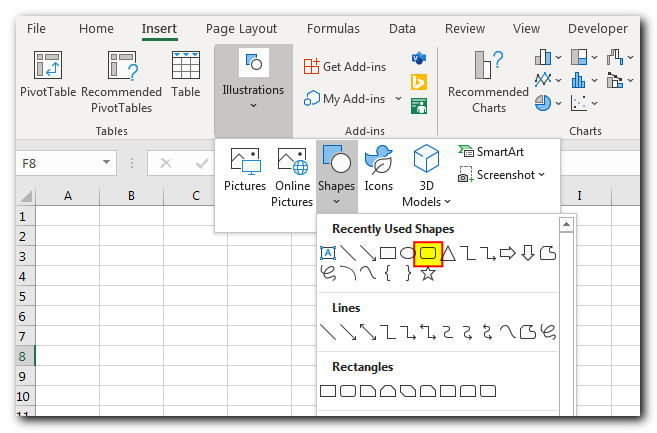657x433 pixels.
Task: Open Insert Waterfall or Stock Chart dropdown
Action: (630, 57)
